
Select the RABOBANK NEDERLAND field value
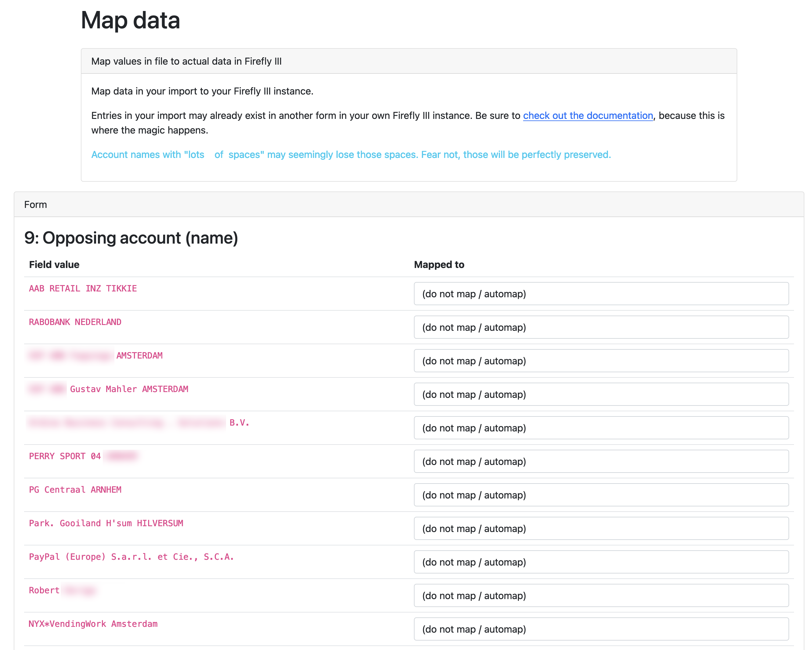[x=75, y=322]
